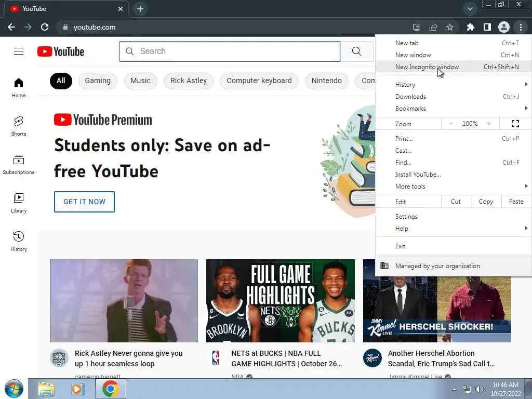Screen dimensions: 532x399
Task: Open Subscriptions in the sidebar
Action: (x=19, y=165)
